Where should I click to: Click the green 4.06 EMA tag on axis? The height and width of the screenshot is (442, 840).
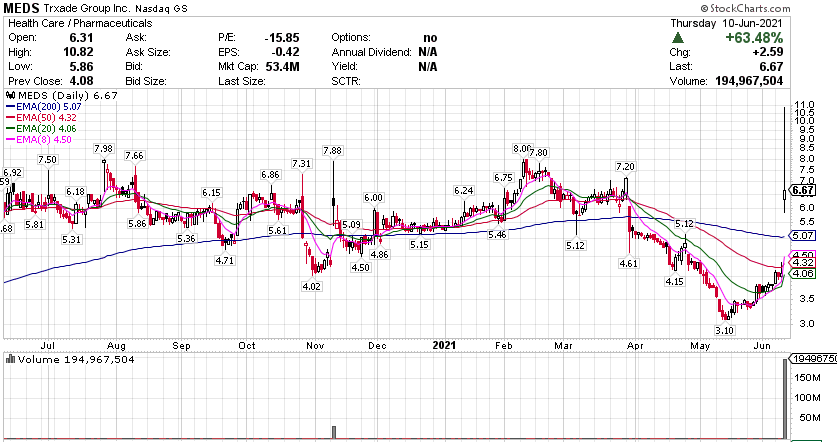803,273
